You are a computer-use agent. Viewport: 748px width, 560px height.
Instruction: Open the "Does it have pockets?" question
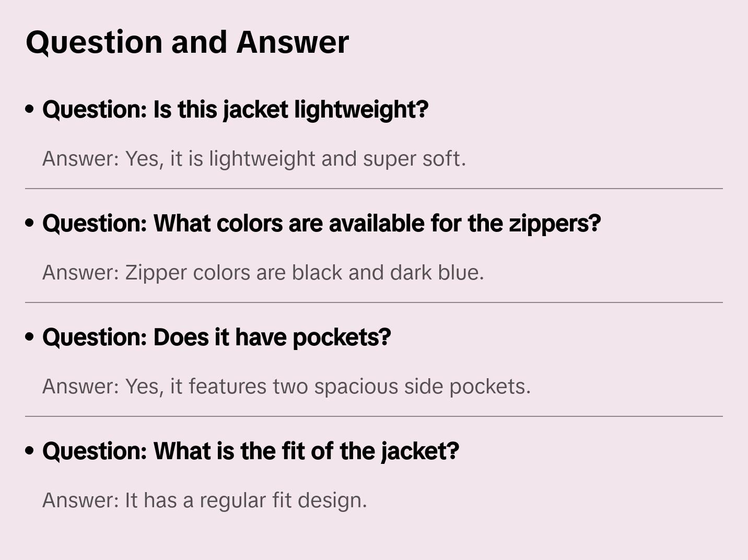[x=216, y=337]
